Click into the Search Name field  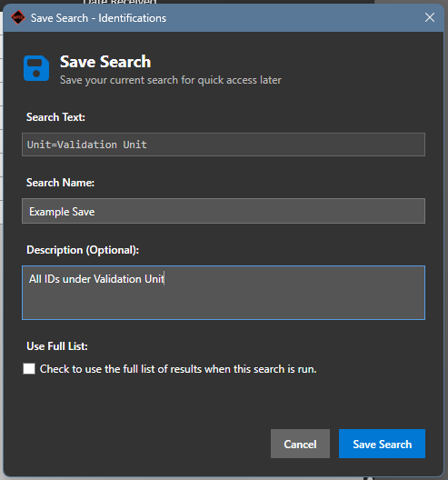[224, 211]
